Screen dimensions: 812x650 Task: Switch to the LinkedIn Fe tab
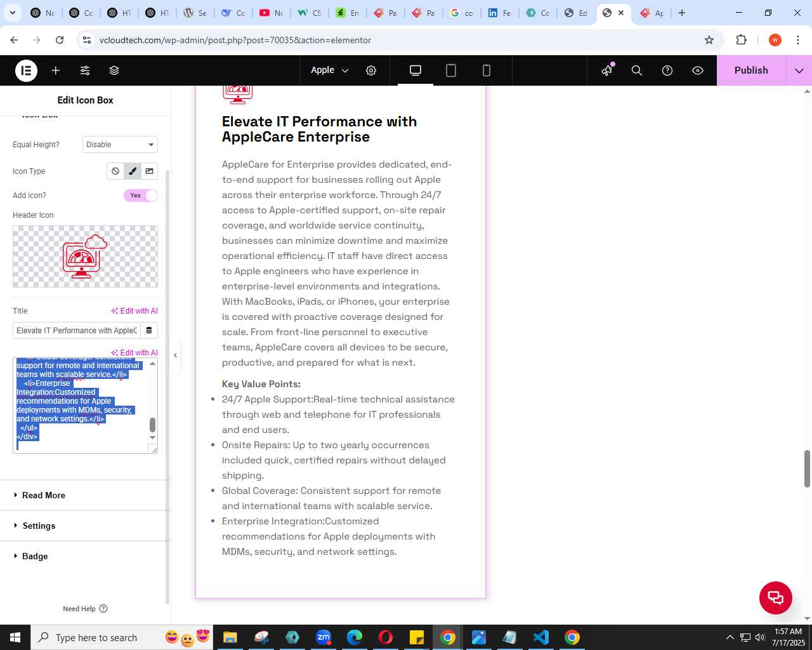coord(500,13)
